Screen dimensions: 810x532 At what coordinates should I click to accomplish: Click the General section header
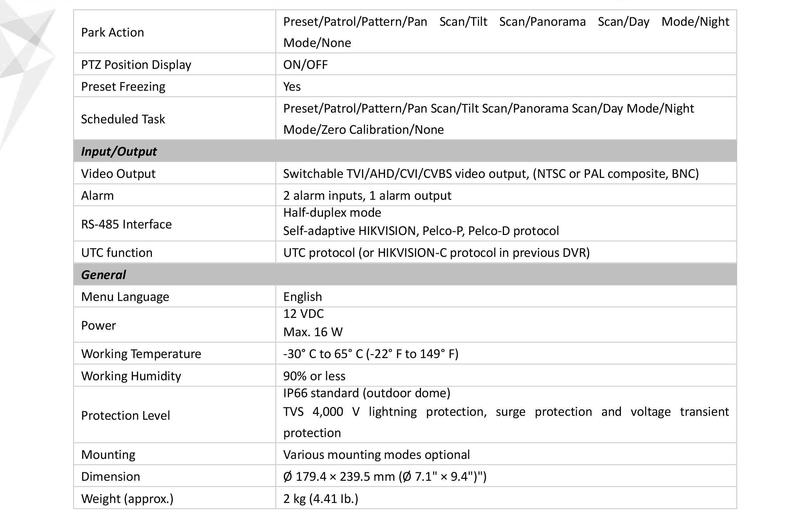104,275
